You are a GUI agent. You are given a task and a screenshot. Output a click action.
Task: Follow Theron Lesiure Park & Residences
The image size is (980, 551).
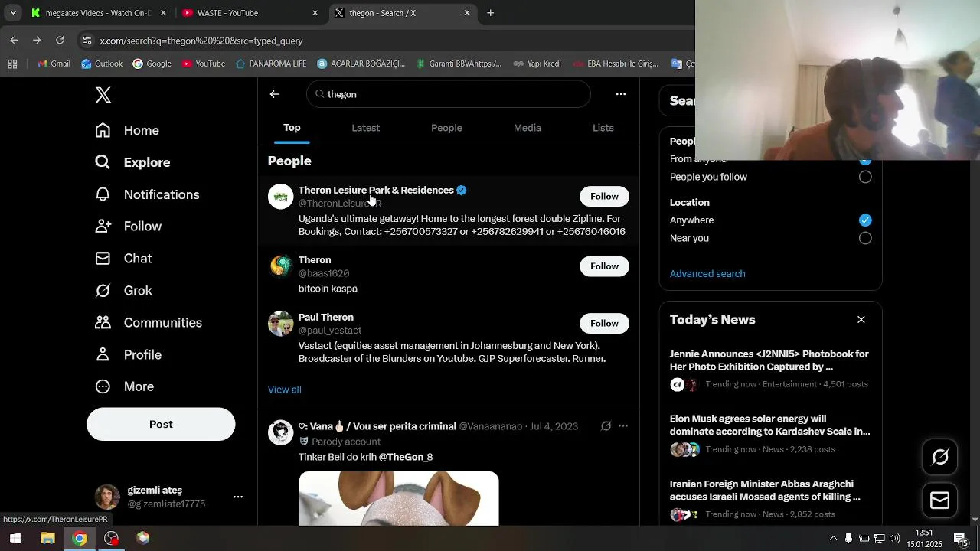click(604, 197)
